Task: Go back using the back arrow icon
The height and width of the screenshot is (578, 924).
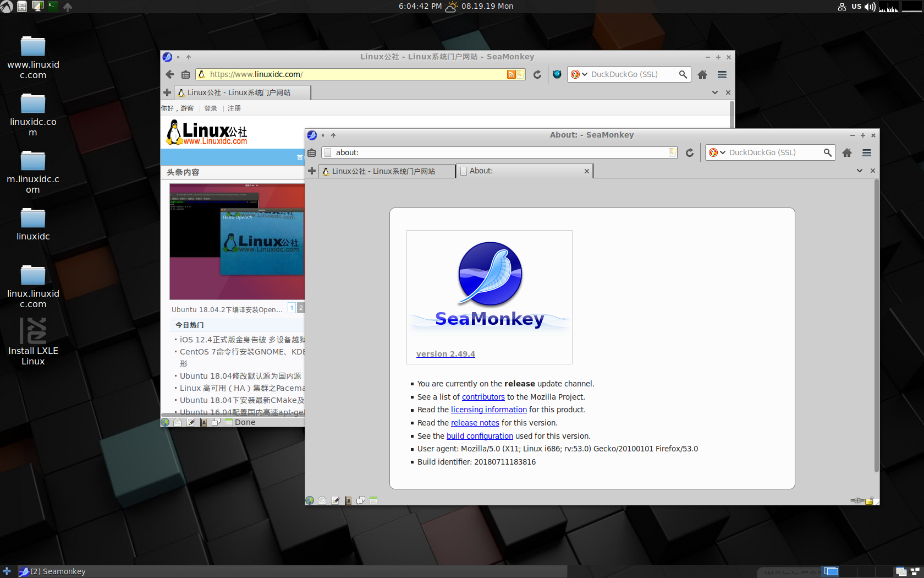Action: [169, 74]
